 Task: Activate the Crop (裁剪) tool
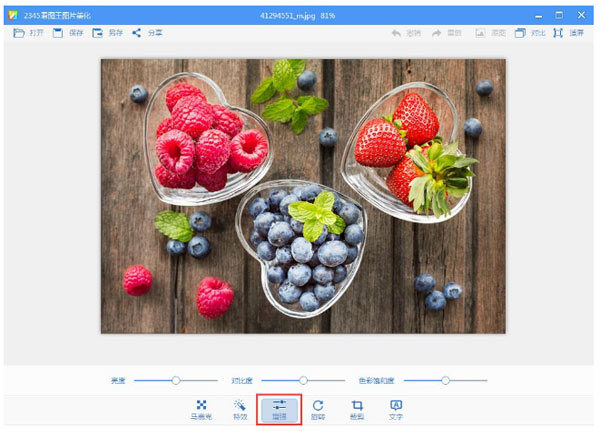(357, 410)
